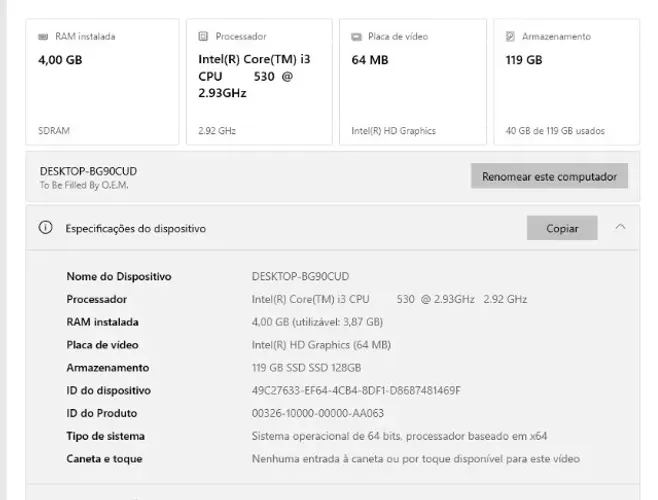Click the Armazenamento disk icon
Screen dimensions: 658x500
pos(510,37)
